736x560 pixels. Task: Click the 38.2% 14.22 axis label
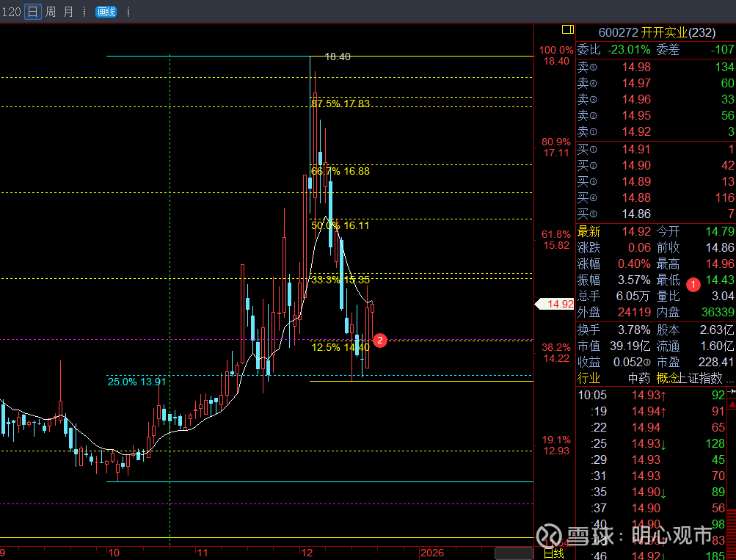556,353
